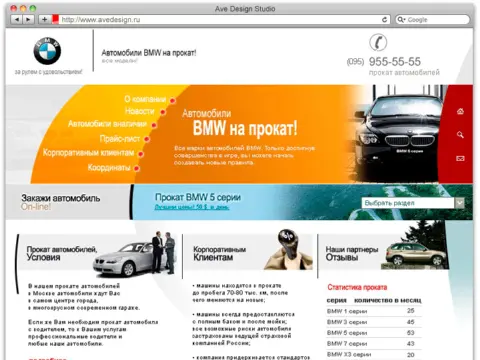Open the 'Новости' menu item
480x360 pixels.
140,111
